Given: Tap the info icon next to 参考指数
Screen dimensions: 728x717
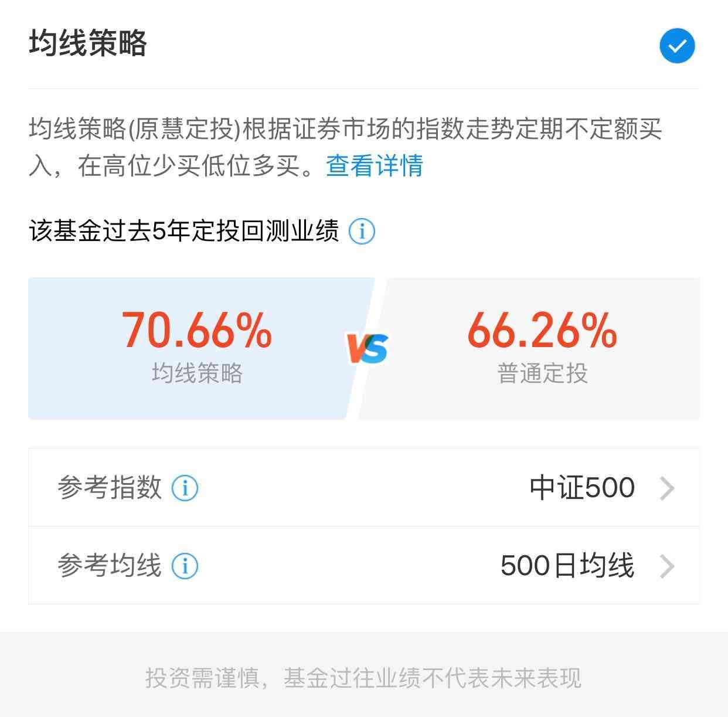Looking at the screenshot, I should click(185, 487).
